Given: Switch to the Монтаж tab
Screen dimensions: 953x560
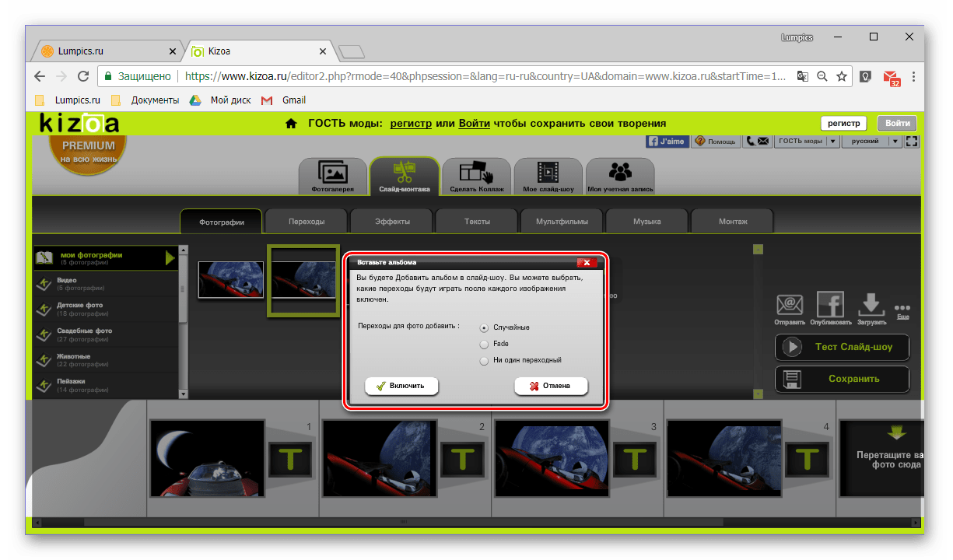Looking at the screenshot, I should tap(733, 222).
